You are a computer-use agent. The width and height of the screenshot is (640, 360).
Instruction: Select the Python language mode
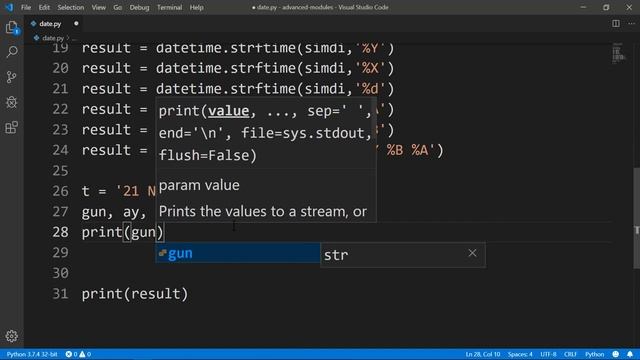[594, 354]
